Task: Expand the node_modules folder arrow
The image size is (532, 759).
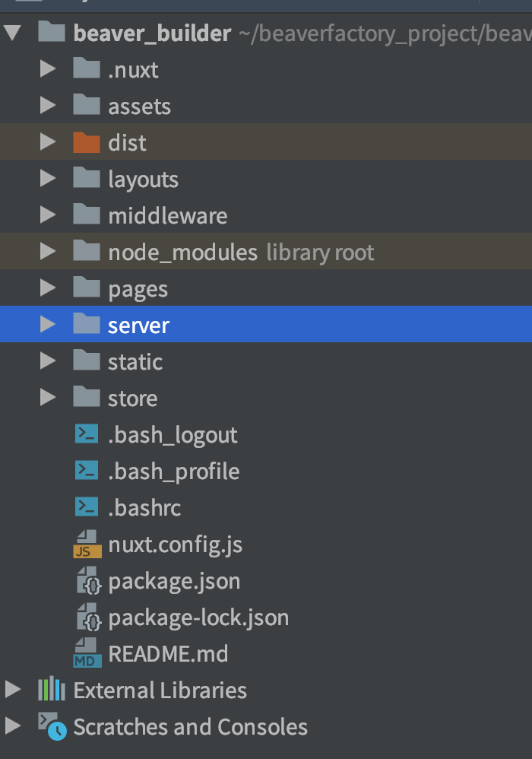Action: (x=47, y=251)
